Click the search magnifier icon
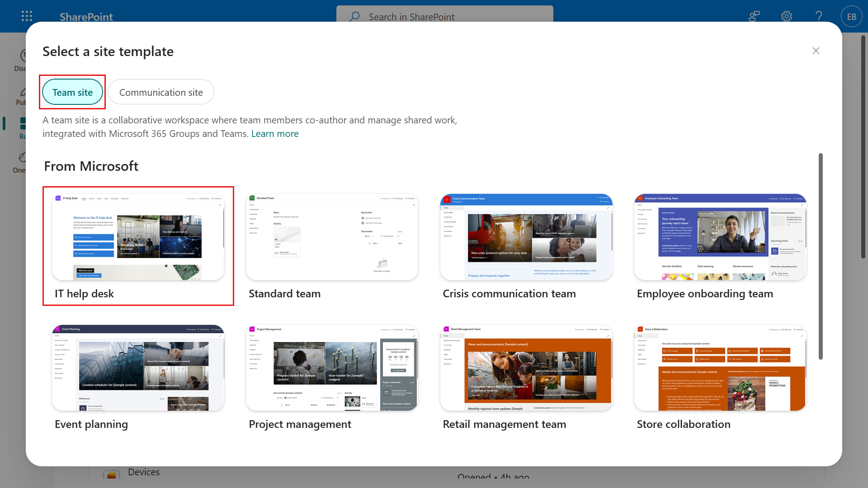868x488 pixels. [354, 17]
